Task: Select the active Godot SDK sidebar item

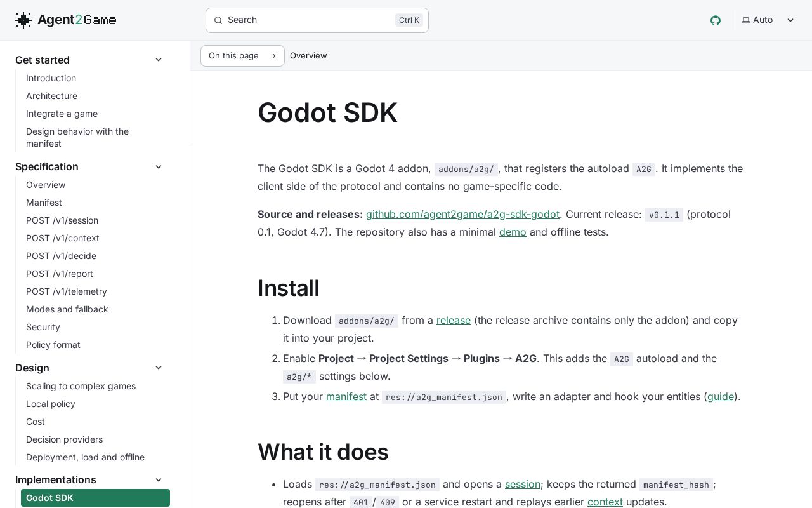Action: [95, 498]
